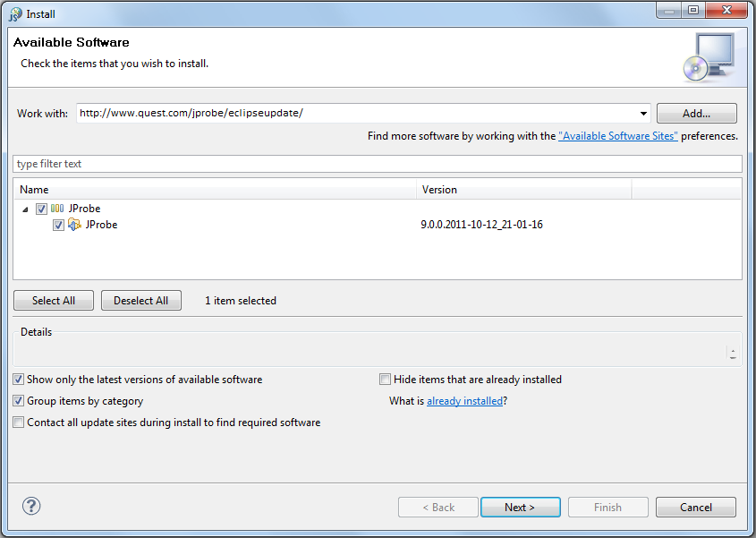756x538 pixels.
Task: Click the Cancel button
Action: (696, 508)
